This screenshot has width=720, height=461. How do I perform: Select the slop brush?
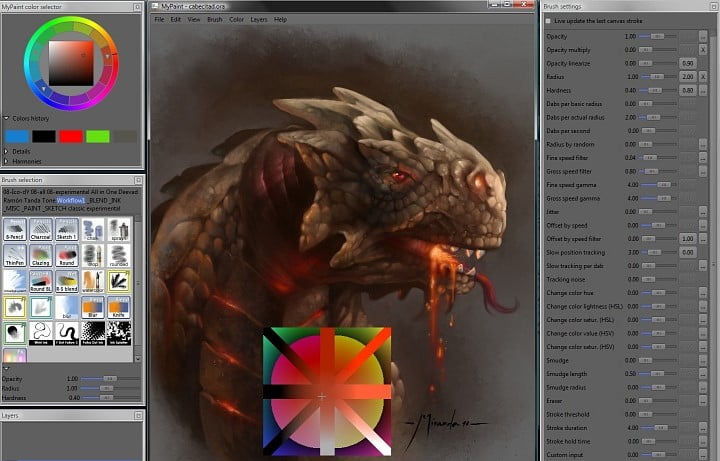93,256
